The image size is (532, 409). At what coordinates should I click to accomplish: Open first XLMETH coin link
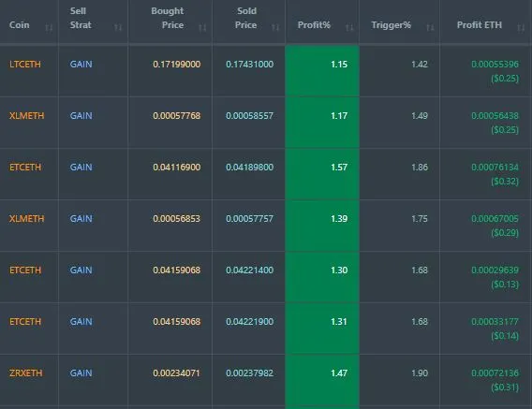pos(26,116)
